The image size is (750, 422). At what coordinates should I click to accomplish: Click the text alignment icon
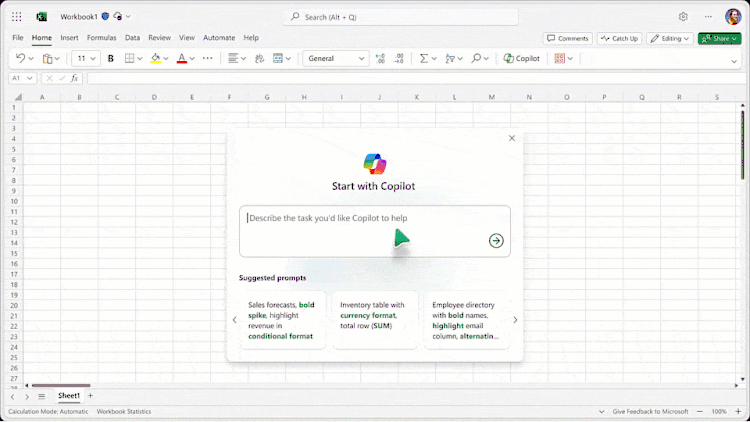(233, 58)
